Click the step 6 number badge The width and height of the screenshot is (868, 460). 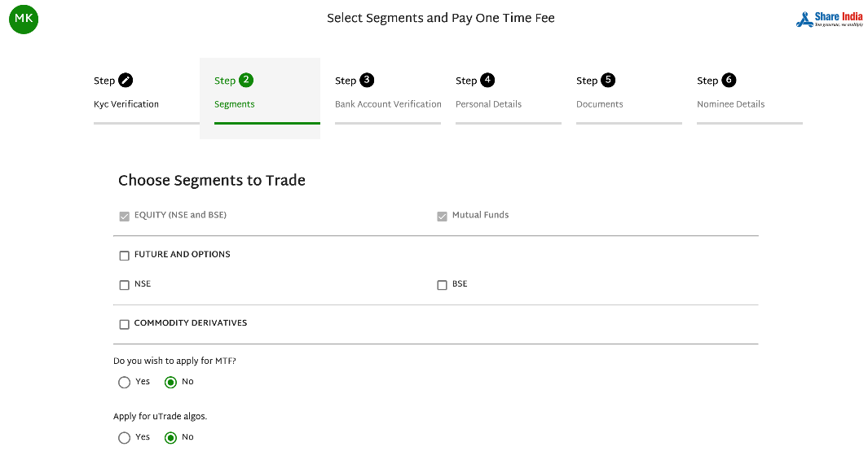tap(729, 80)
